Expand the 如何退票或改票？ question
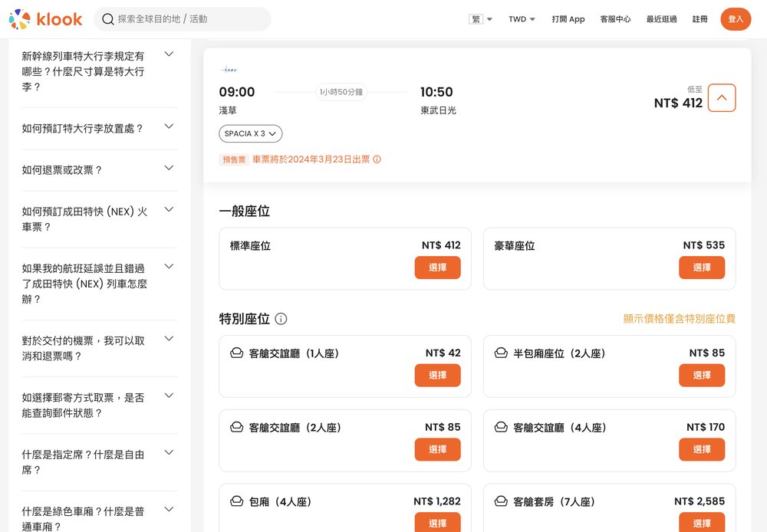Screen dimensions: 767x532 (170, 168)
